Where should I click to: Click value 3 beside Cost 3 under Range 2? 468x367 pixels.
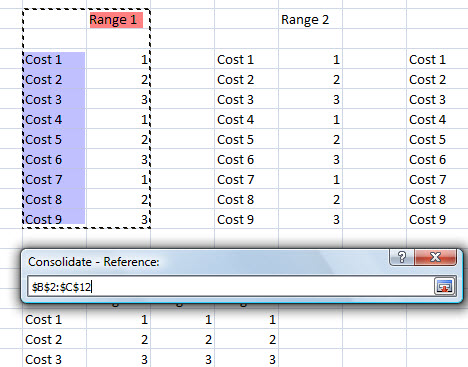tap(336, 100)
